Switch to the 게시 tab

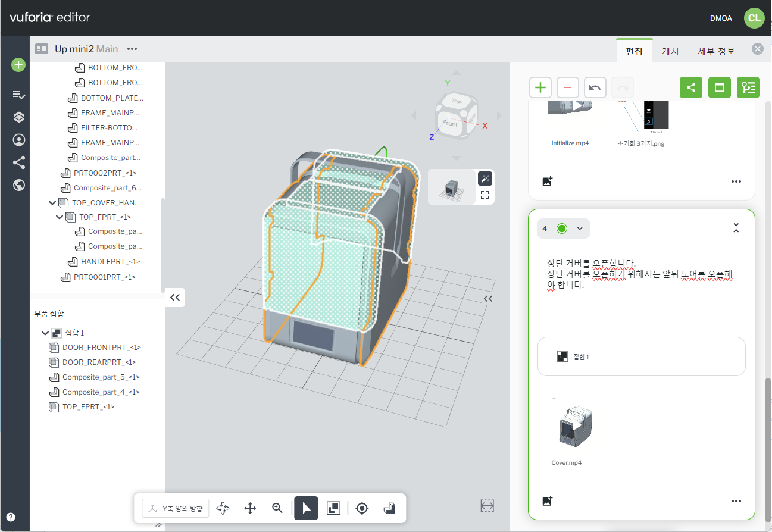point(670,51)
